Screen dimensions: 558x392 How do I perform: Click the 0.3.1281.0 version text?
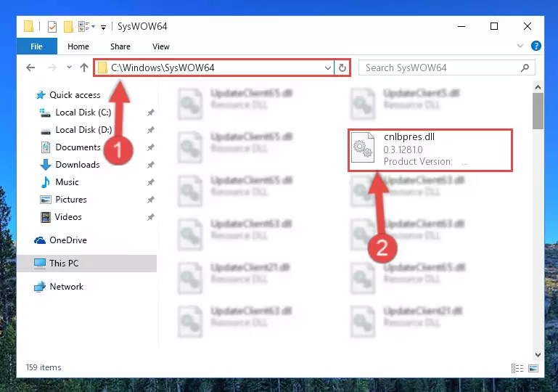403,150
